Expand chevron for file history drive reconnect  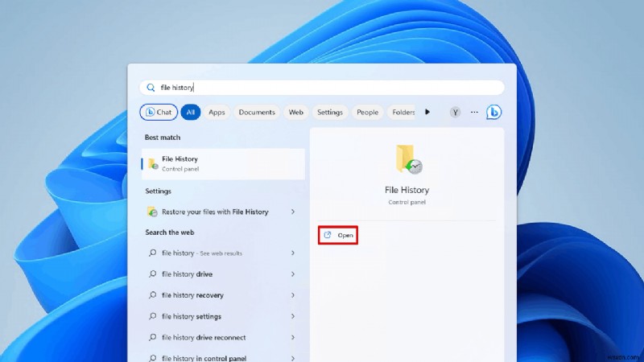click(293, 337)
